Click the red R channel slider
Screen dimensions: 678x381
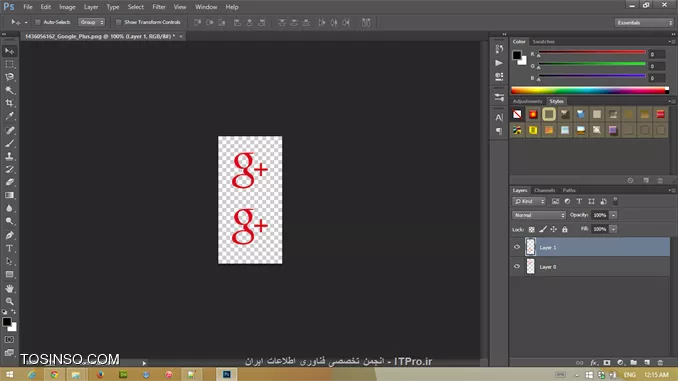[x=592, y=52]
